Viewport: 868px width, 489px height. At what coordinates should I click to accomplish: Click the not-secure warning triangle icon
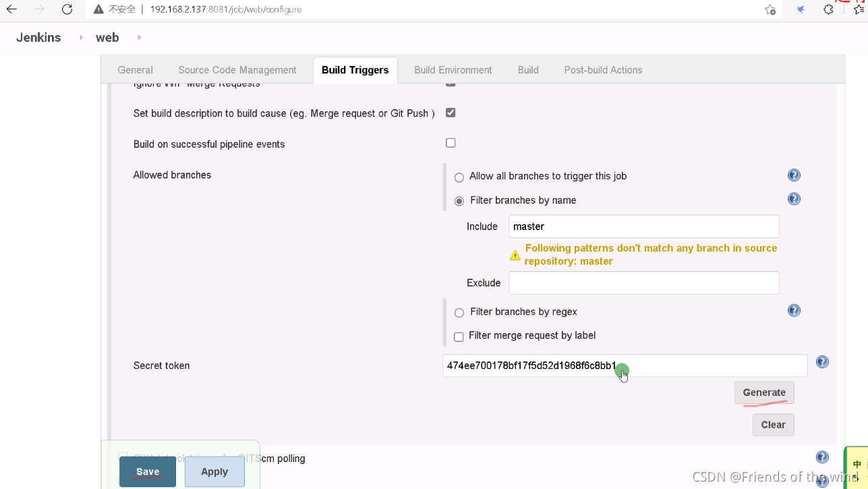[x=98, y=9]
